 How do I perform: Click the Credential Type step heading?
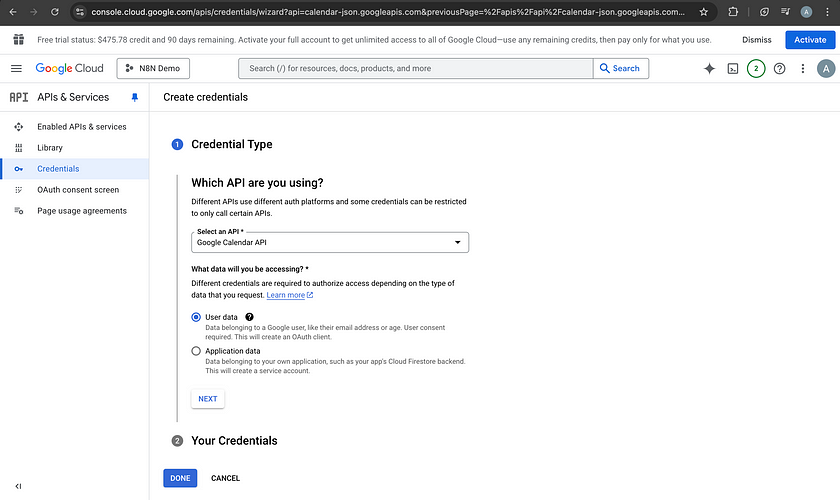(x=231, y=144)
